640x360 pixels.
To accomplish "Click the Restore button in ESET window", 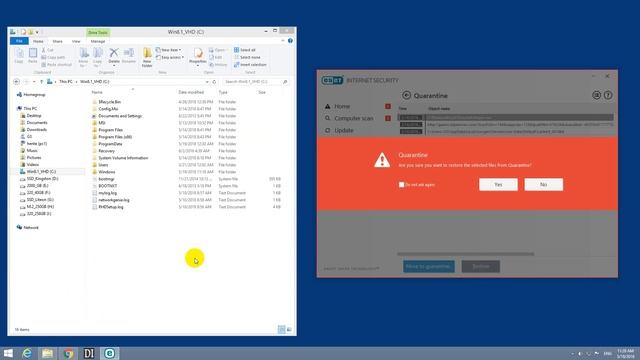I will click(480, 267).
